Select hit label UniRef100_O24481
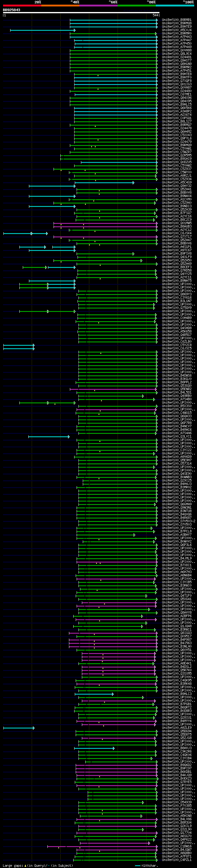The image size is (197, 868). (x=176, y=57)
